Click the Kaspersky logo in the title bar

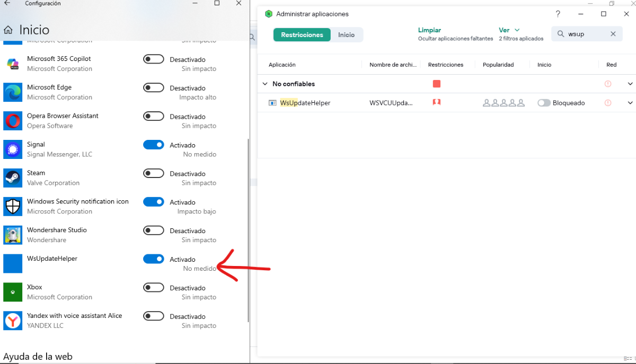269,14
